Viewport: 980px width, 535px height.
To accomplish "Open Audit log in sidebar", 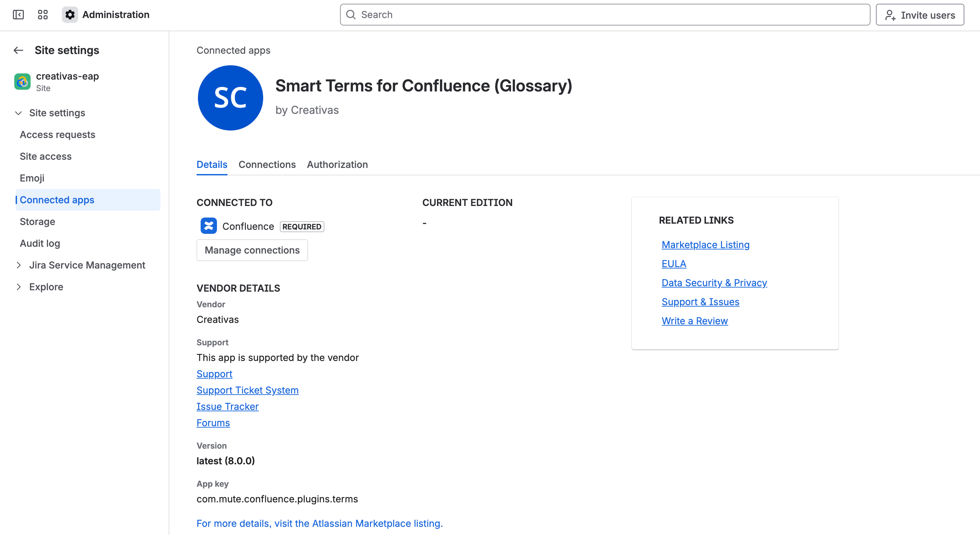I will (39, 243).
